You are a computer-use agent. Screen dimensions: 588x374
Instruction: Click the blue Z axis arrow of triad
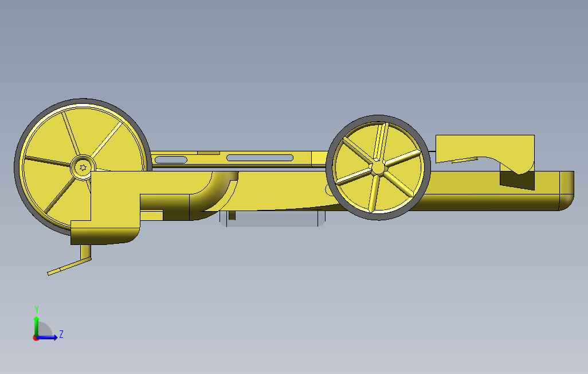click(x=48, y=337)
